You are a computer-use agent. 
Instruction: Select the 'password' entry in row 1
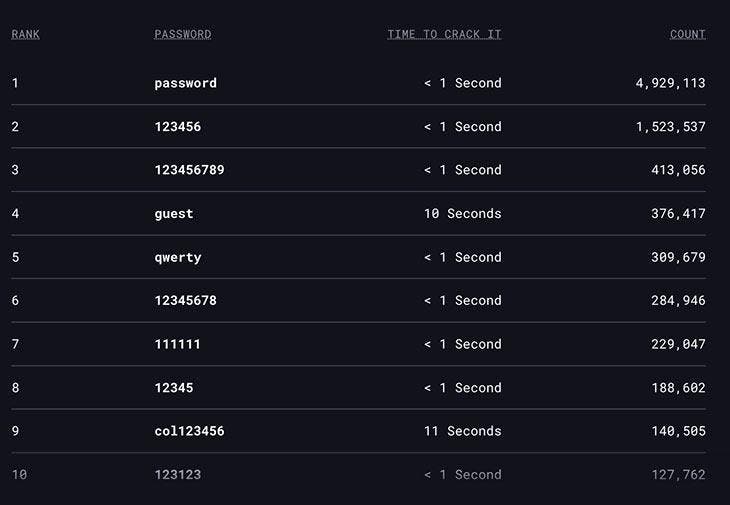click(x=185, y=83)
